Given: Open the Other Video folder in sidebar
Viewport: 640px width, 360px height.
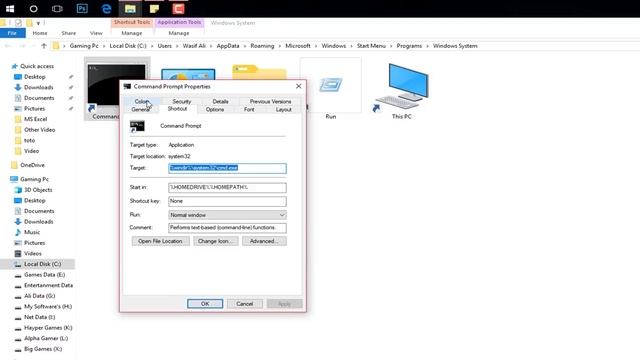Looking at the screenshot, I should coord(39,130).
